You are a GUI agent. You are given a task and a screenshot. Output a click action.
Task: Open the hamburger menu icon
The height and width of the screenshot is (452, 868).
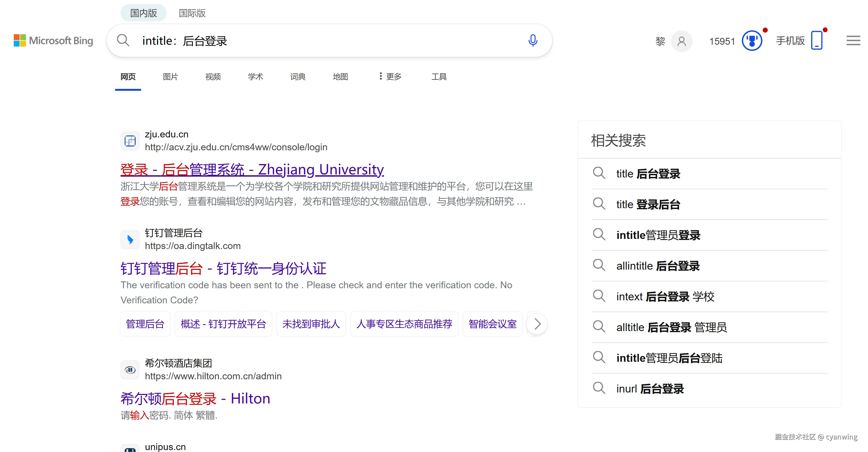[853, 41]
